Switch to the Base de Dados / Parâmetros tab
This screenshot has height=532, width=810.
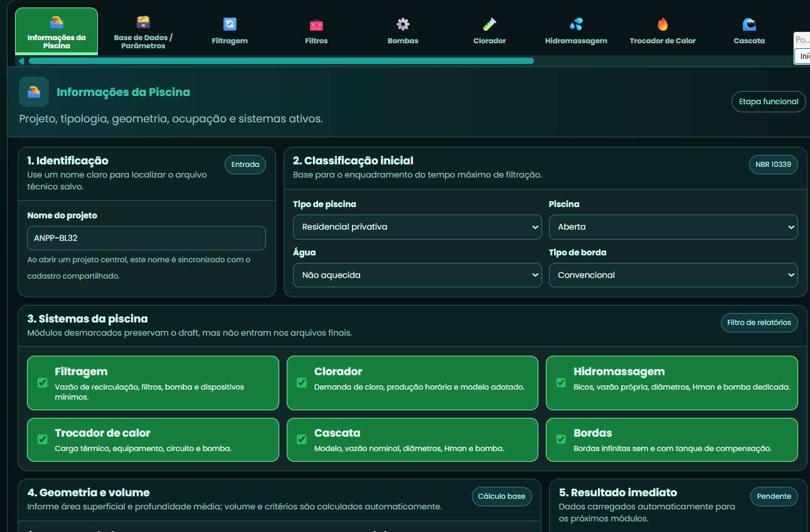click(143, 31)
